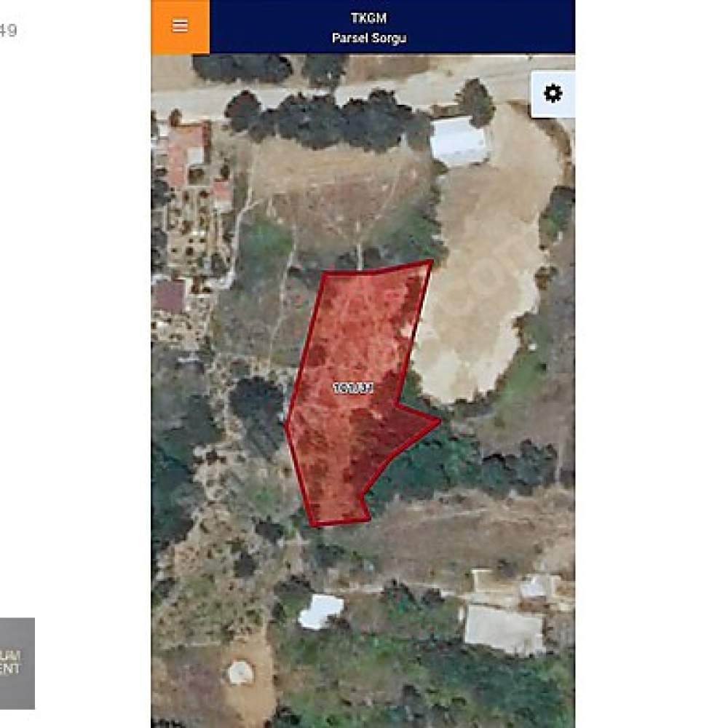Click the gray watermark box at bottom left

17,663
